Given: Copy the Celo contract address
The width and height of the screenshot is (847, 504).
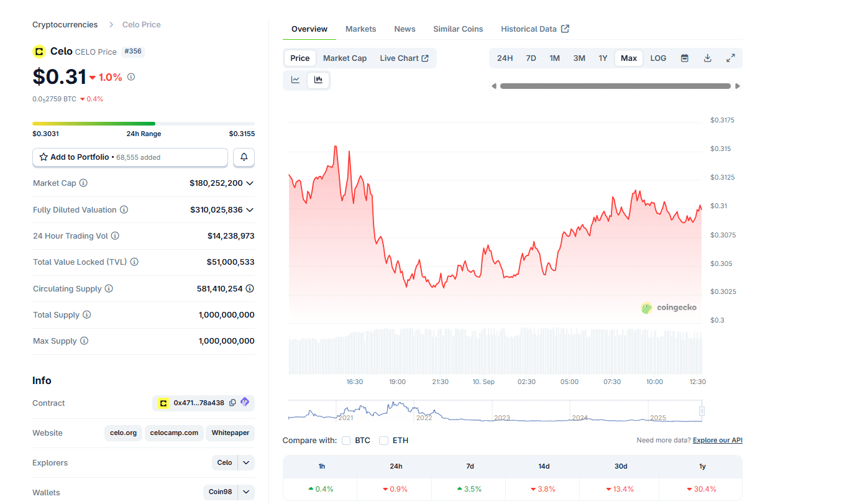Looking at the screenshot, I should 232,403.
